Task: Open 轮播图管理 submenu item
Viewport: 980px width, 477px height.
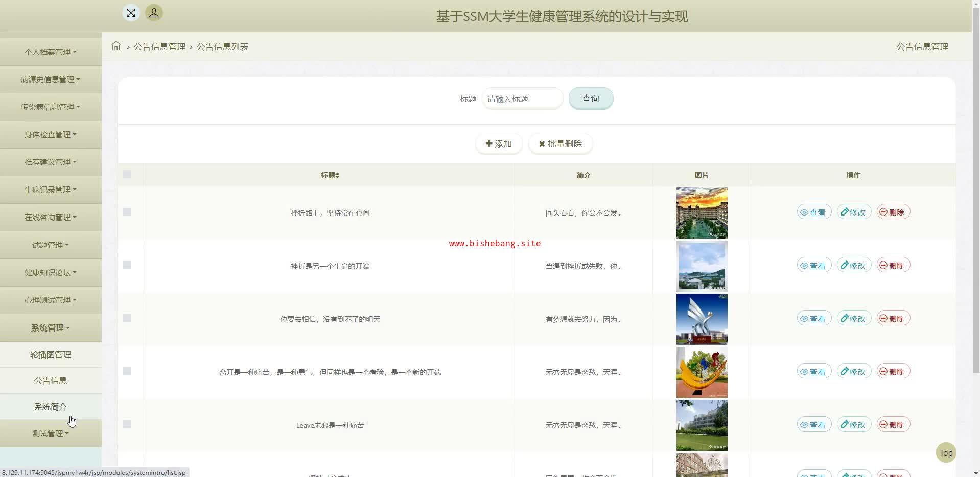Action: (50, 354)
